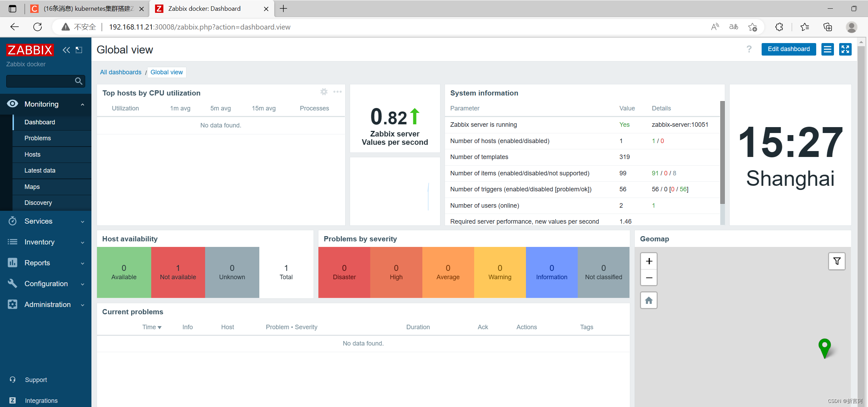Add page to favorites star icon

click(753, 27)
